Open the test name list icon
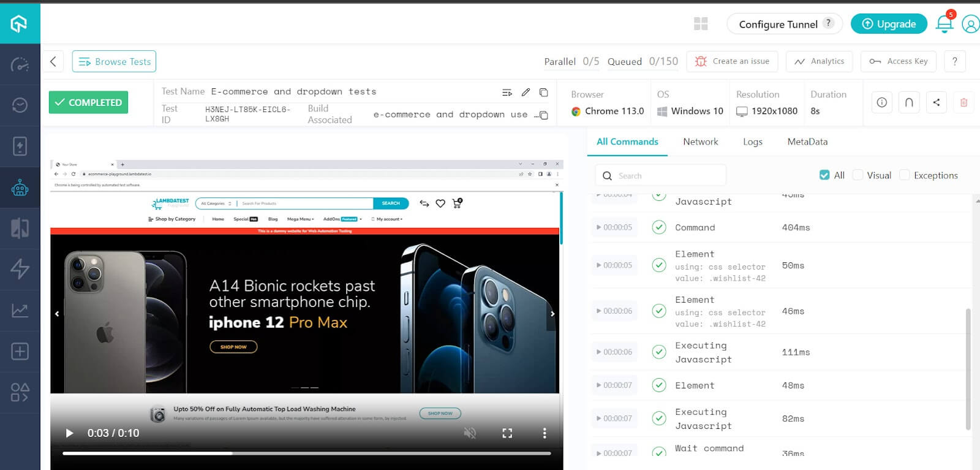Image resolution: width=980 pixels, height=470 pixels. [x=507, y=93]
